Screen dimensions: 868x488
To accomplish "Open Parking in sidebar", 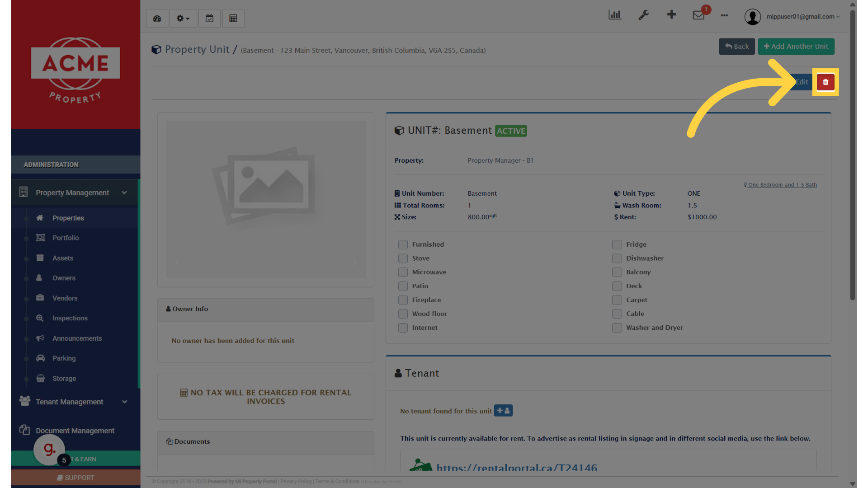I will (64, 358).
